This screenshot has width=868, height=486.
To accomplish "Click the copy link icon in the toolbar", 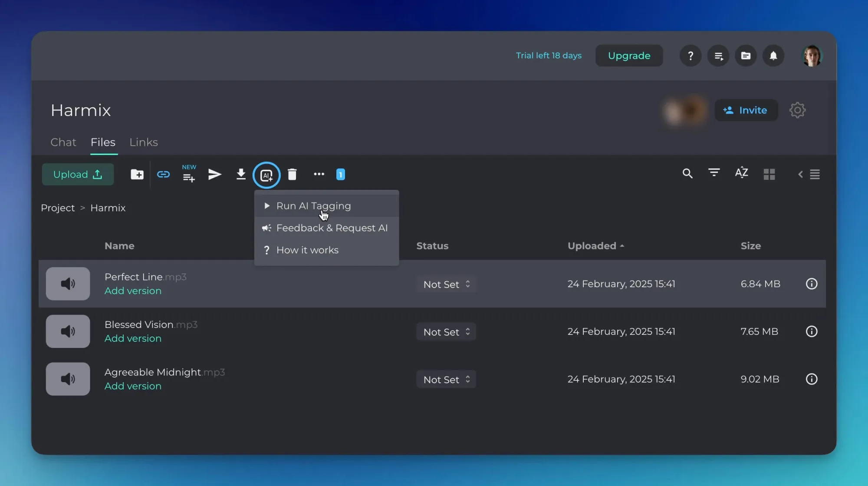I will [x=163, y=175].
